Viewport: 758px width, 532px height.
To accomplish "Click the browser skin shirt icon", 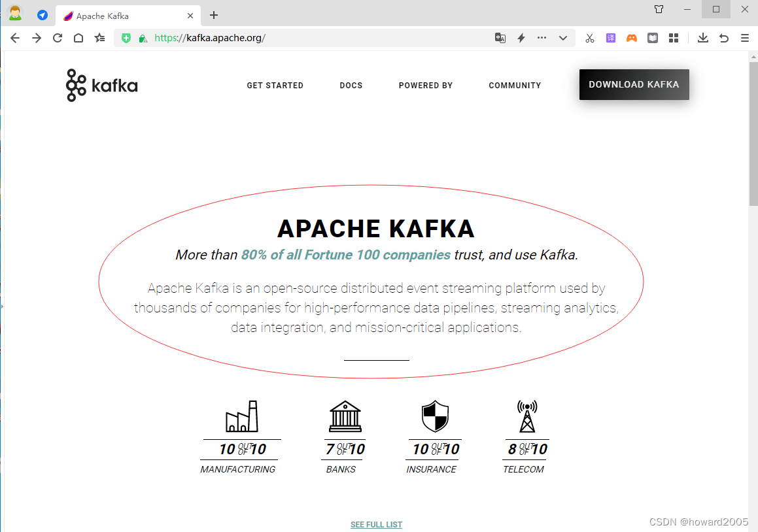I will pyautogui.click(x=659, y=9).
